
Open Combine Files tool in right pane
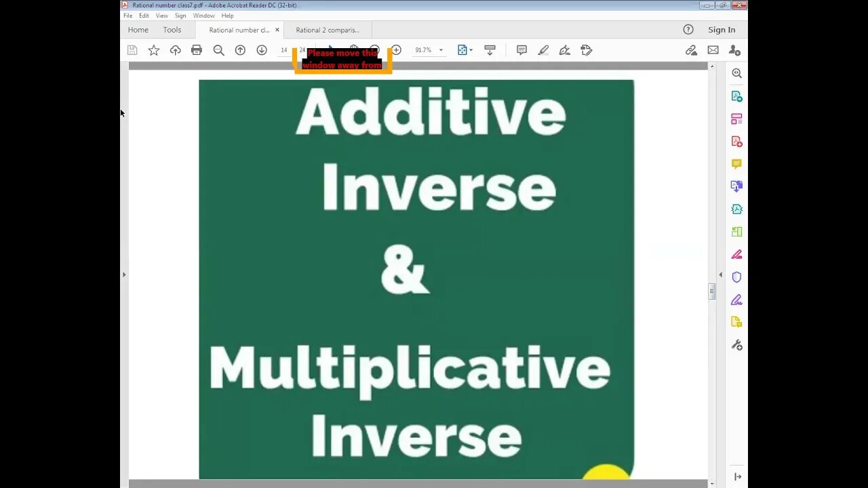736,186
